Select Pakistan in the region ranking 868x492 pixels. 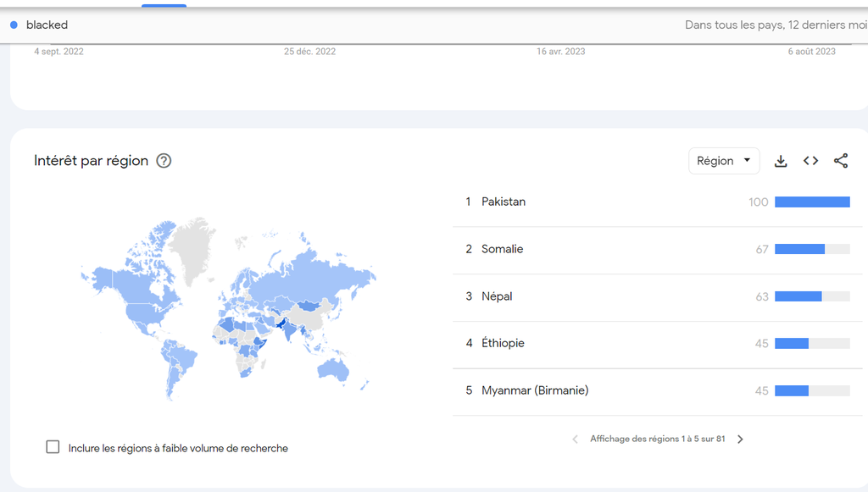click(x=504, y=202)
